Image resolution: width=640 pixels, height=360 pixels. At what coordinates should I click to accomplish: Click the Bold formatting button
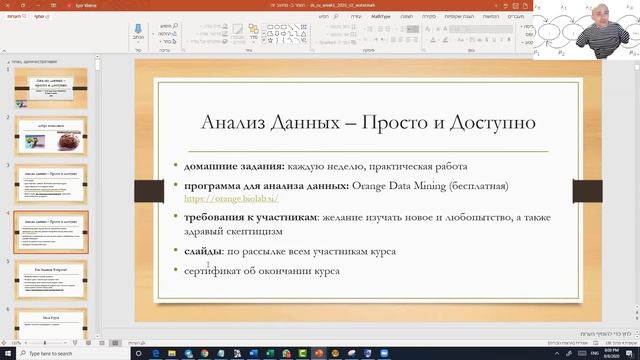[509, 40]
